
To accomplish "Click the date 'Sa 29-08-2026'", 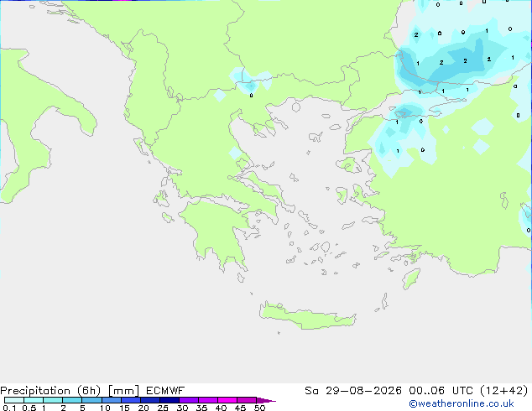I will click(x=353, y=391).
